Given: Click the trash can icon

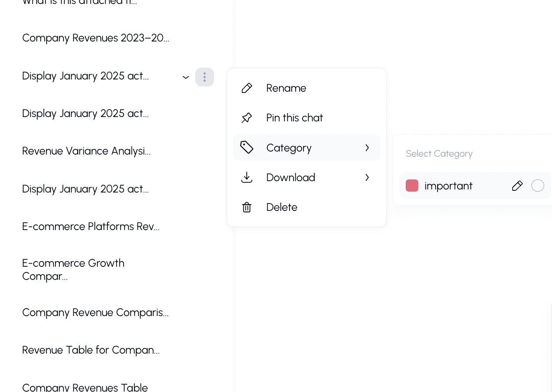Looking at the screenshot, I should (x=247, y=207).
